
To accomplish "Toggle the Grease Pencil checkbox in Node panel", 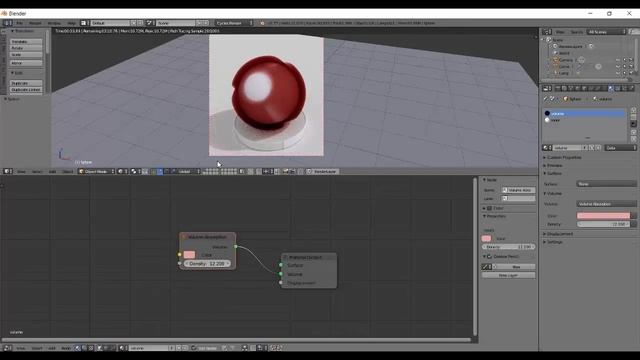I will tap(489, 256).
